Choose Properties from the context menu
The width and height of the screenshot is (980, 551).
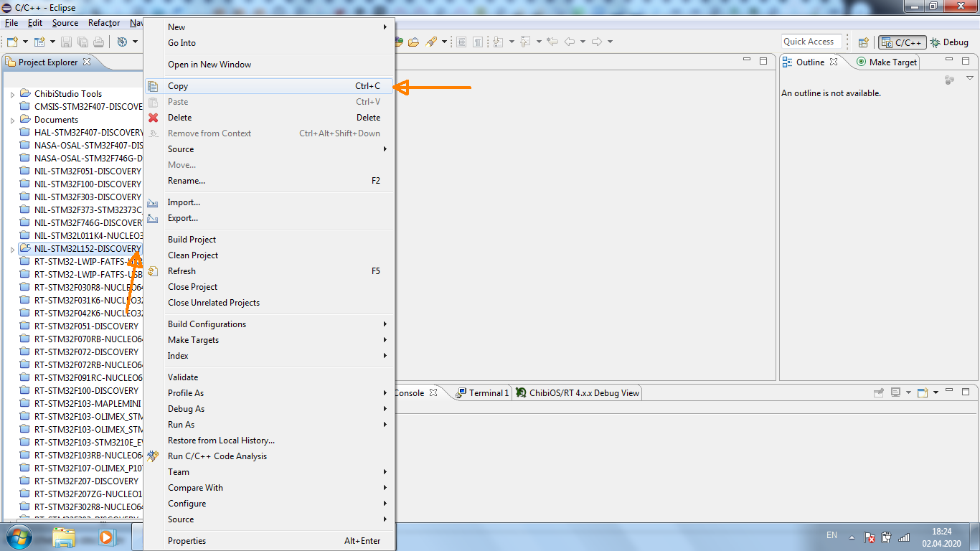(x=187, y=541)
